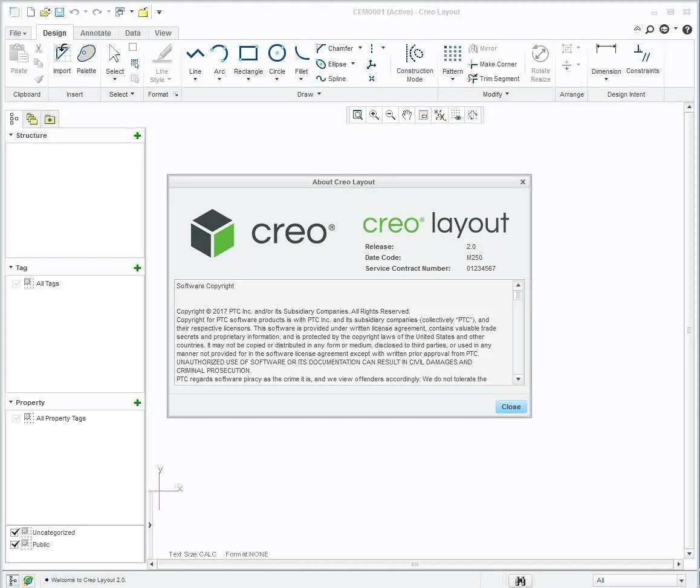Image resolution: width=700 pixels, height=588 pixels.
Task: Open the Chamfer dropdown arrow
Action: pyautogui.click(x=360, y=48)
